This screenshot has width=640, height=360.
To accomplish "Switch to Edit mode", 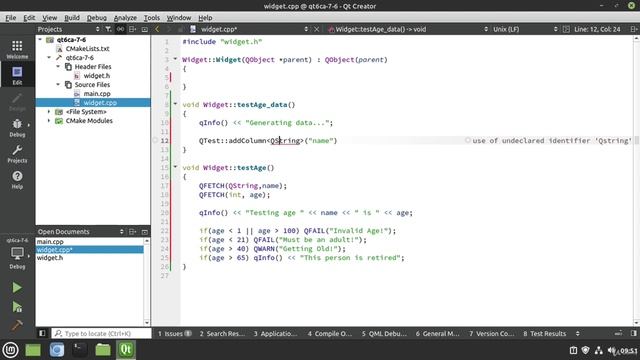I will [17, 76].
